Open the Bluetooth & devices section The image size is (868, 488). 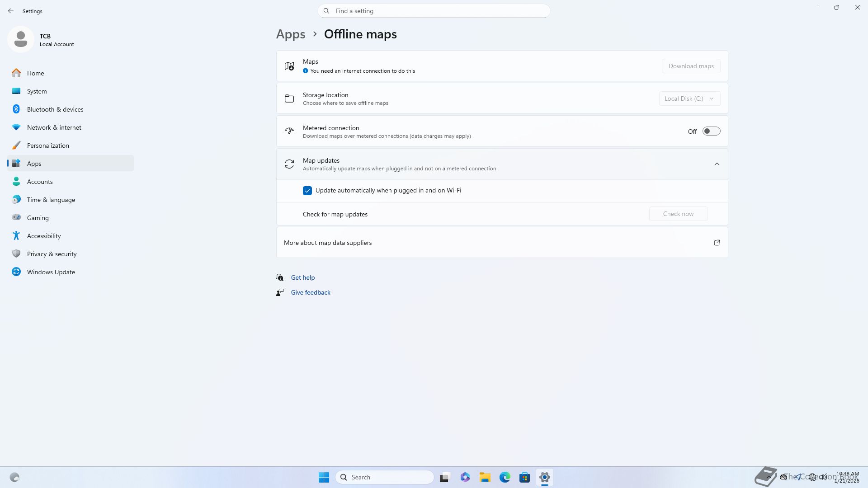(x=55, y=109)
